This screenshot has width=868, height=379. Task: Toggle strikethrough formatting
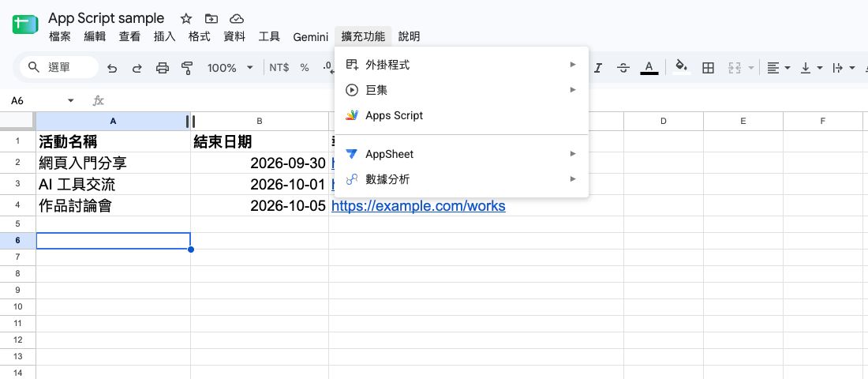623,68
